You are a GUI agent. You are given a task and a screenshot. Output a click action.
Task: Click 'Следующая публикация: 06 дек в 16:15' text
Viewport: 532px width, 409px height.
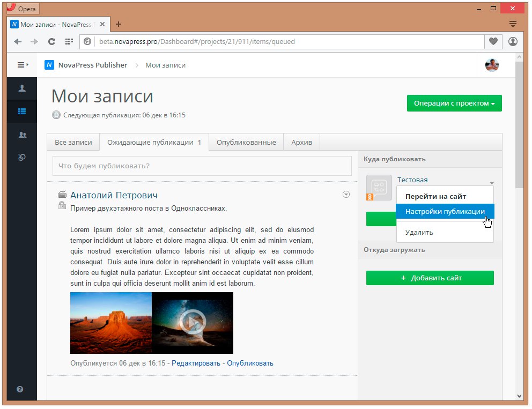[x=124, y=115]
